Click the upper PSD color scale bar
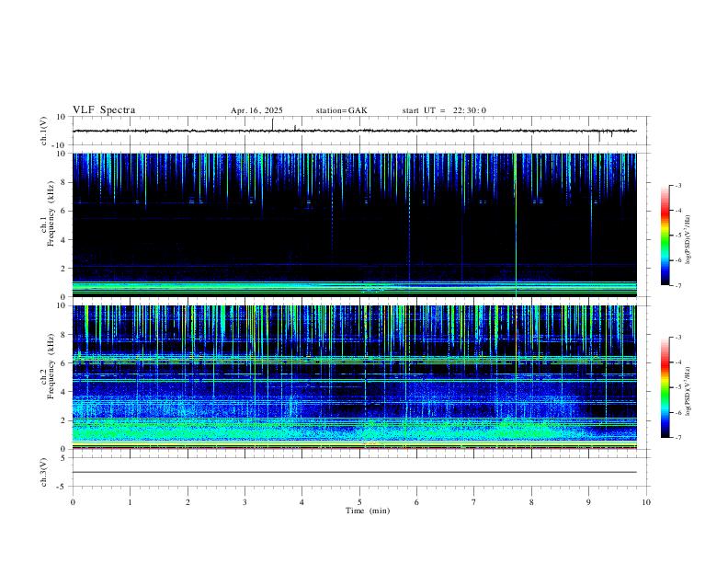Viewport: 728px width, 563px height. tap(665, 236)
